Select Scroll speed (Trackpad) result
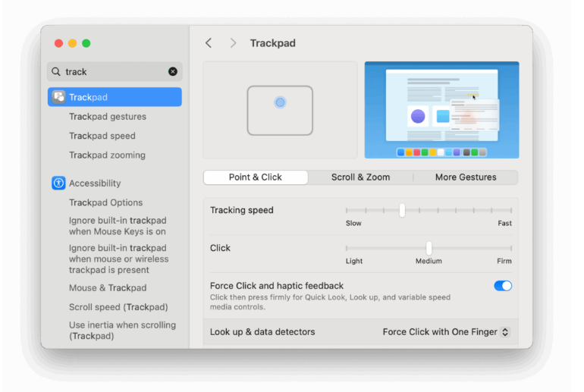This screenshot has width=584, height=392. click(118, 307)
